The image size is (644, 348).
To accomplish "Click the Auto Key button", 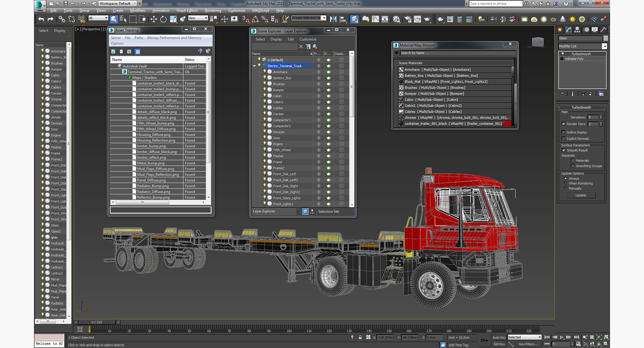I will coord(499,338).
